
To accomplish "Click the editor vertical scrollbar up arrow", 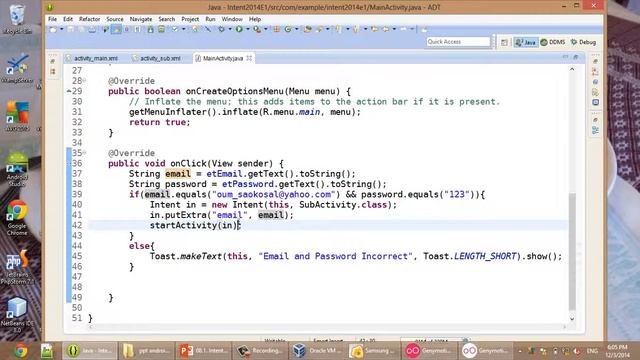I will pos(572,69).
